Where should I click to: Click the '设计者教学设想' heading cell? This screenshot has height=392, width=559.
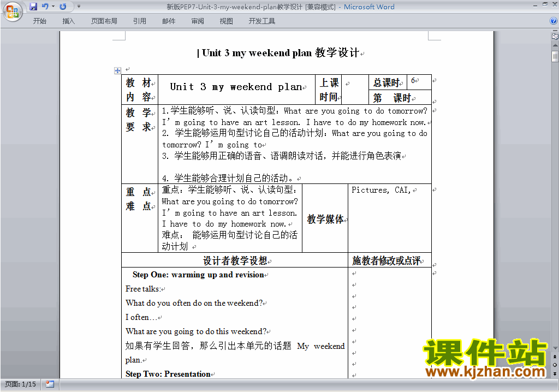[235, 261]
